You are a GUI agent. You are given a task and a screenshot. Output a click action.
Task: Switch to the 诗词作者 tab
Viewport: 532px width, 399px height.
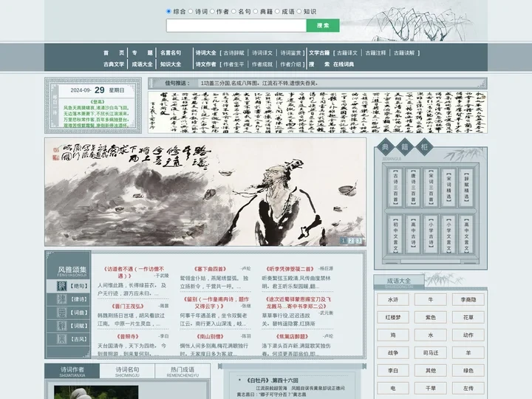(x=72, y=371)
